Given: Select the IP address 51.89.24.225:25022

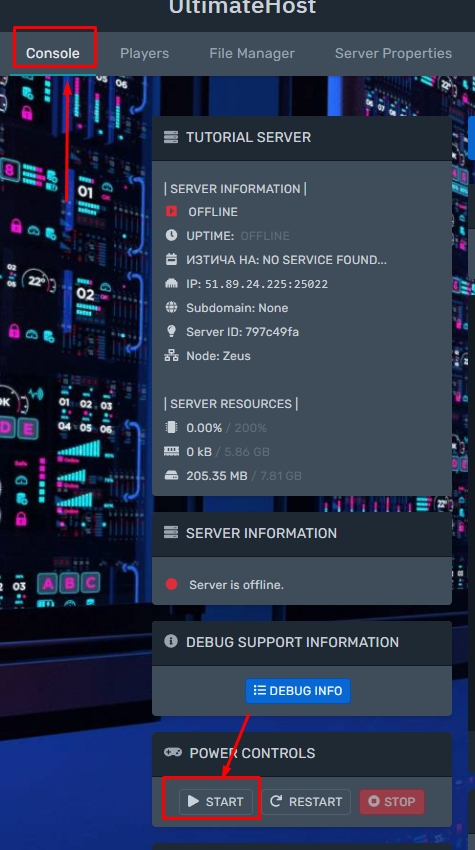Looking at the screenshot, I should coord(266,284).
